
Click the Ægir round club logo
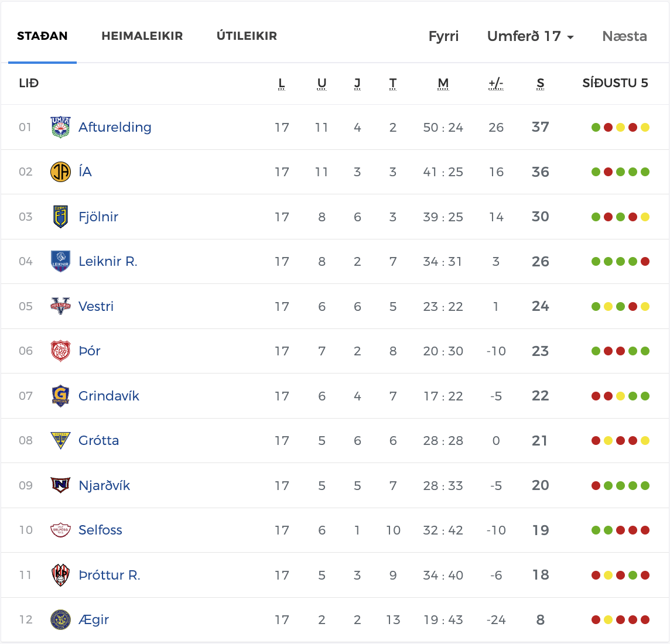[60, 620]
